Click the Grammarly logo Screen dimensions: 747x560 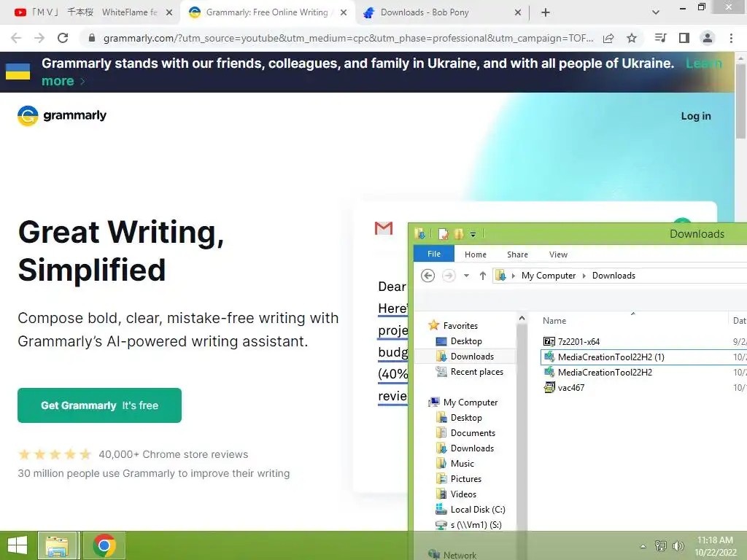pos(62,116)
